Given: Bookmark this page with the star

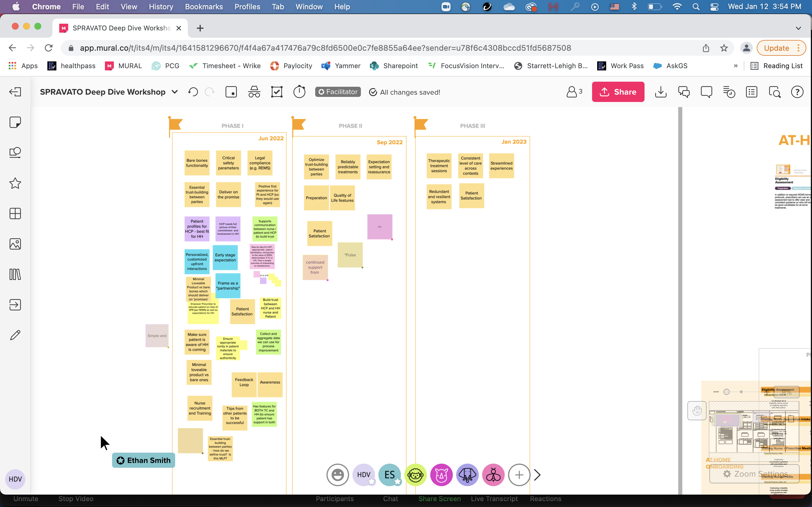Looking at the screenshot, I should point(724,48).
